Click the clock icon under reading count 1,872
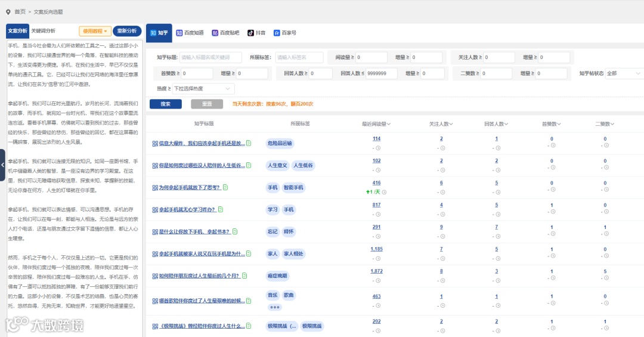 pos(378,281)
